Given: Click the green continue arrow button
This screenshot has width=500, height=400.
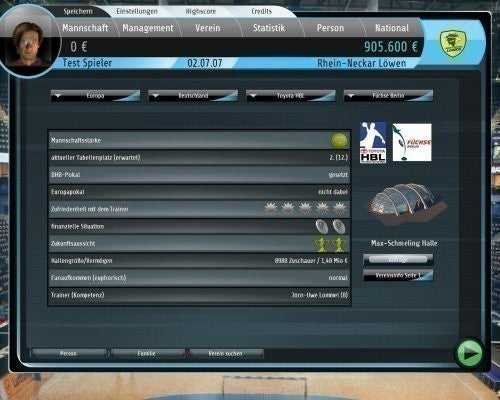Looking at the screenshot, I should (470, 353).
